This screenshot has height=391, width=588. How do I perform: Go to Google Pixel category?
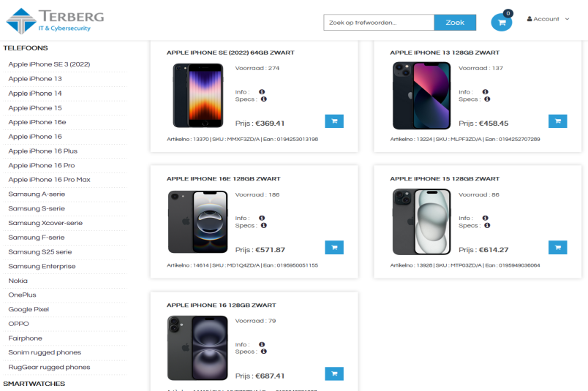tap(29, 309)
